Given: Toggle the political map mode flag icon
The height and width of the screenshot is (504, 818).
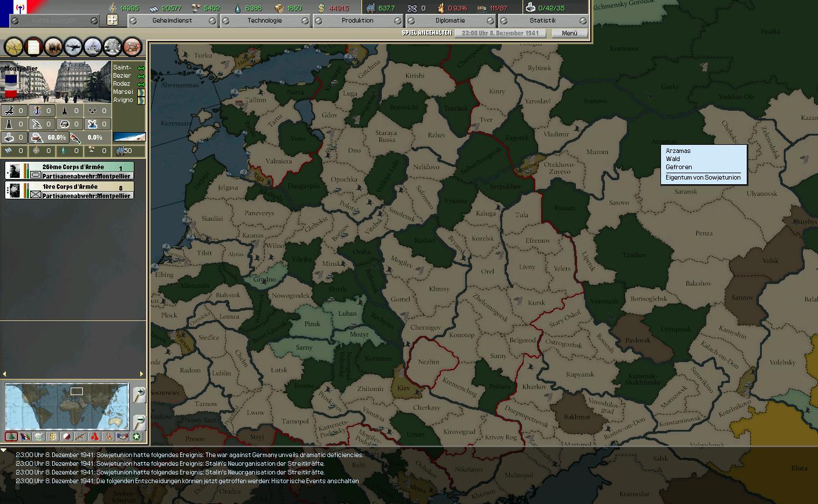Looking at the screenshot, I should pyautogui.click(x=25, y=437).
